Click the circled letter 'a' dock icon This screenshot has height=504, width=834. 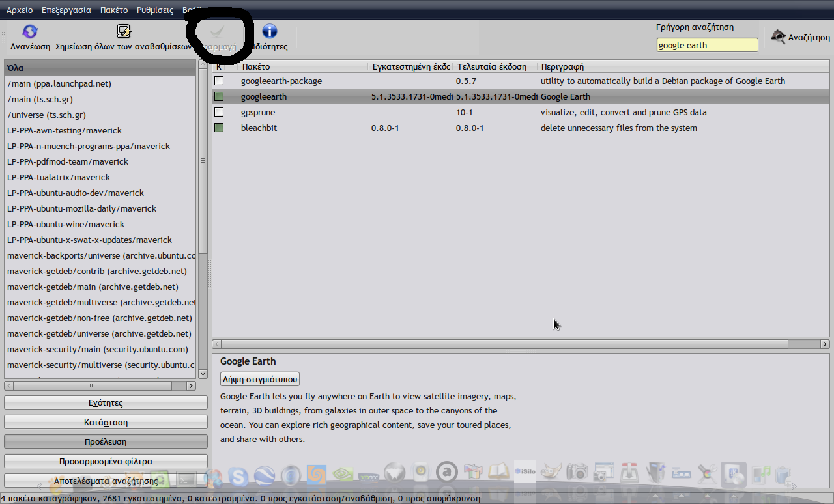pos(447,471)
